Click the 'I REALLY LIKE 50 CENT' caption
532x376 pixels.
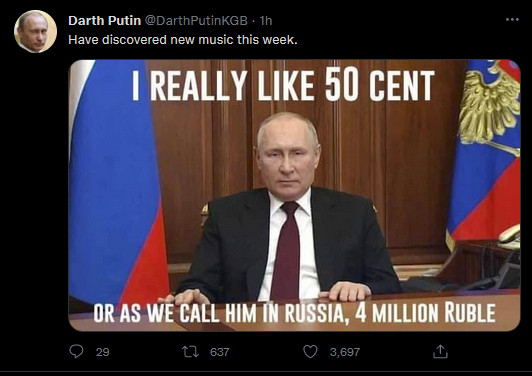tap(283, 86)
